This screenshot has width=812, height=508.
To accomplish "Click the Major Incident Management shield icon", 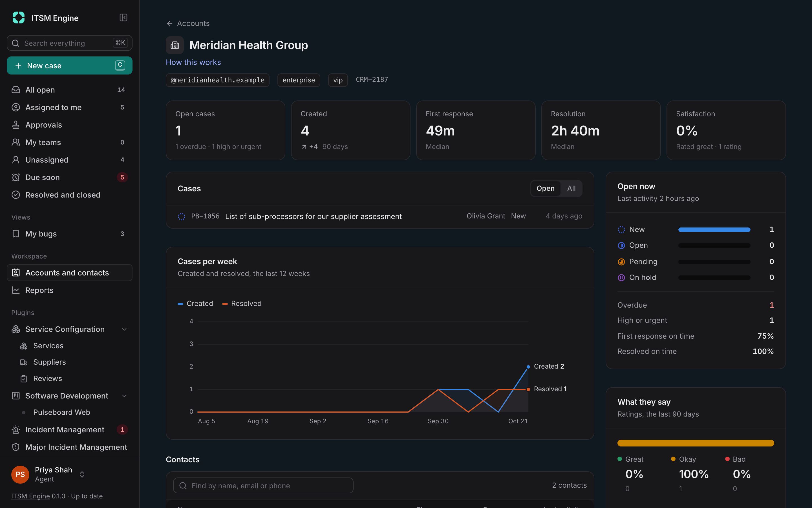I will tap(16, 447).
